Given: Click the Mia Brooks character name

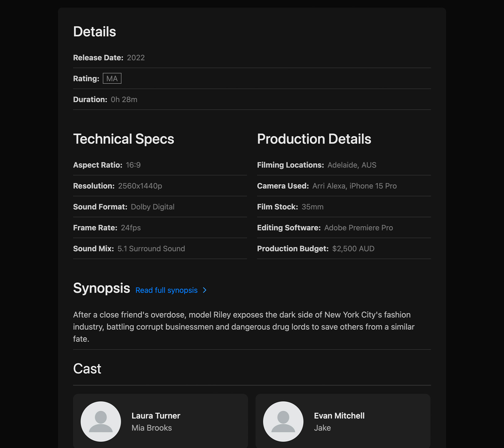Looking at the screenshot, I should 152,428.
